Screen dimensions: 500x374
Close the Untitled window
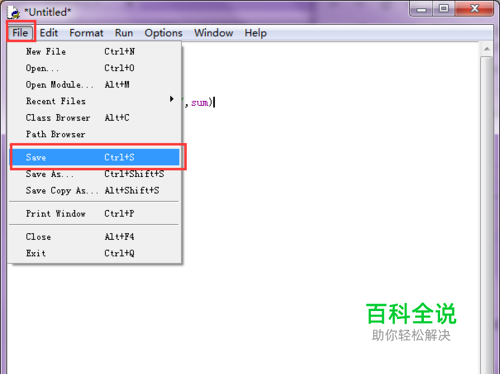click(x=474, y=9)
